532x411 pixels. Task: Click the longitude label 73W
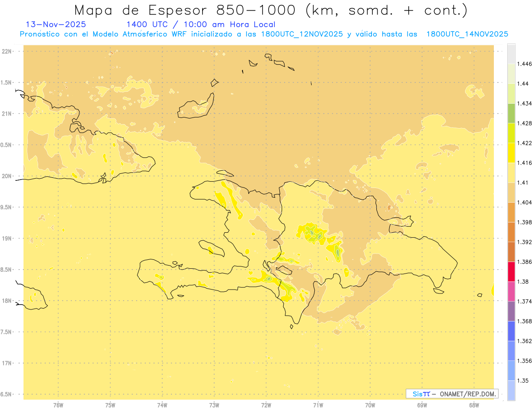pos(214,405)
